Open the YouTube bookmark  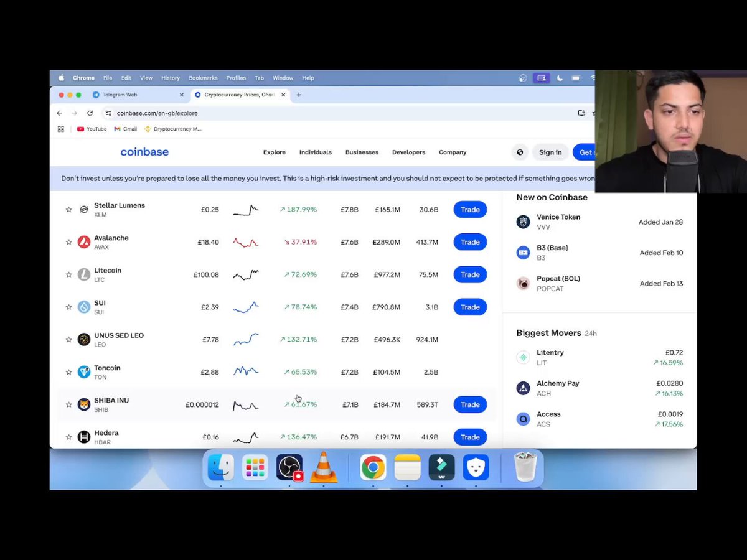(x=92, y=129)
